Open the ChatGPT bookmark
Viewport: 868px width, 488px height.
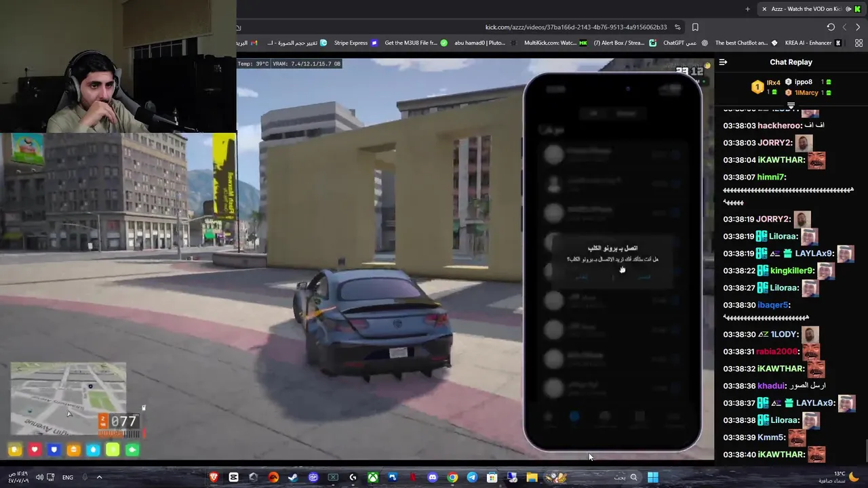[685, 43]
